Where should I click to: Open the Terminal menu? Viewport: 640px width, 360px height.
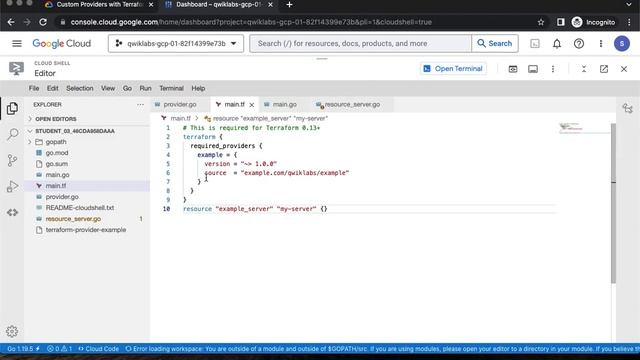click(171, 88)
